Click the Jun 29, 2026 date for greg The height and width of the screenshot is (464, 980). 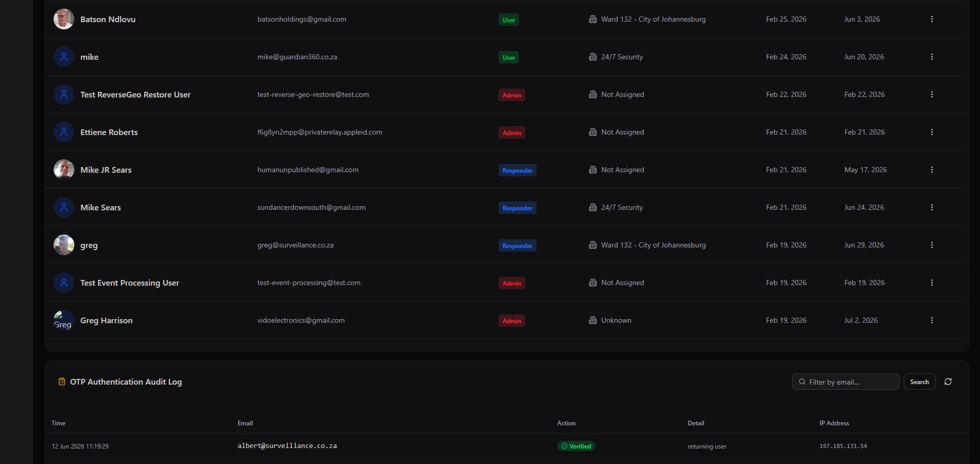[x=864, y=245]
